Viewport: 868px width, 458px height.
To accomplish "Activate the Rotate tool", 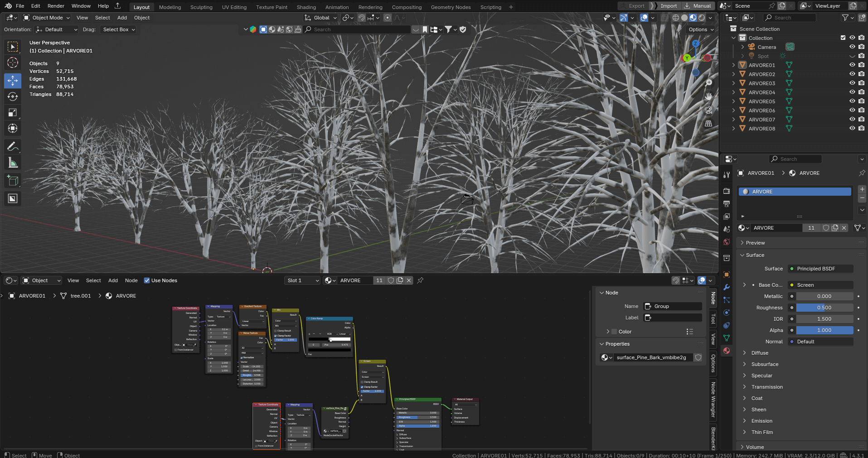I will click(13, 96).
